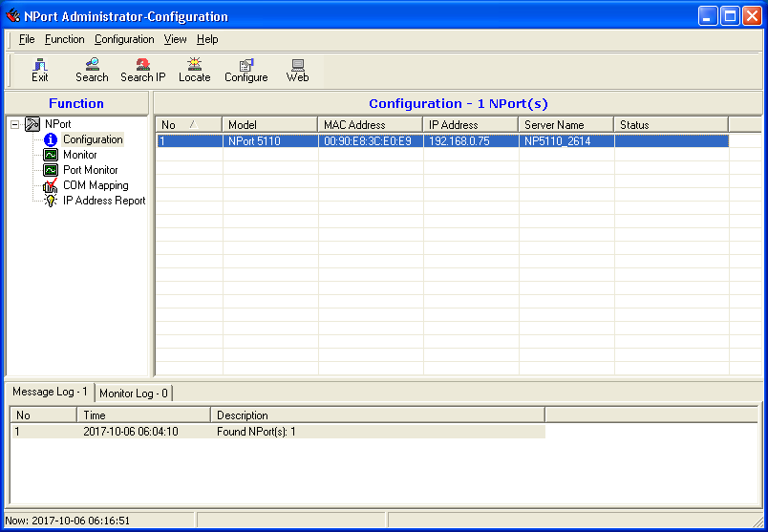Select the COM Mapping tree item label
Screen dimensions: 768x532
(x=96, y=185)
